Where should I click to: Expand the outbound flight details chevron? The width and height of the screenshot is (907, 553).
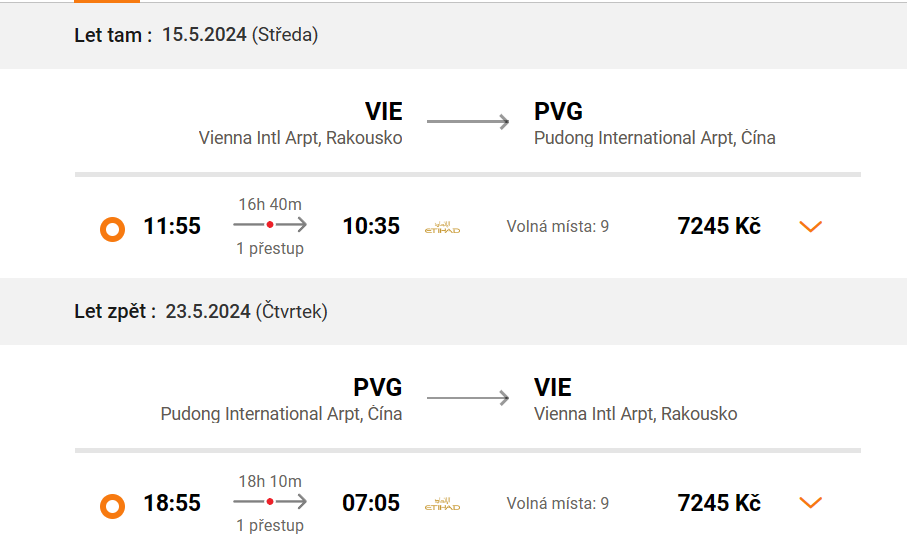[x=810, y=227]
